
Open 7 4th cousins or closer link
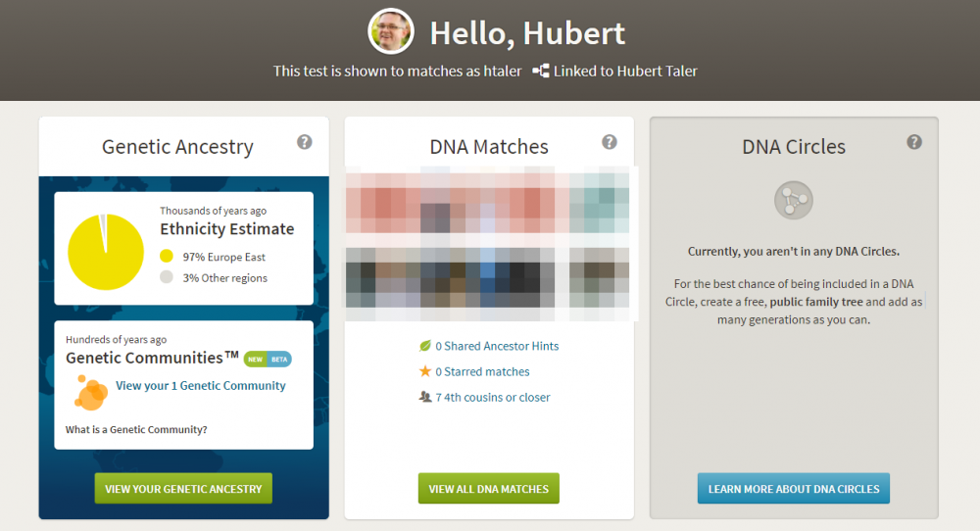(493, 398)
